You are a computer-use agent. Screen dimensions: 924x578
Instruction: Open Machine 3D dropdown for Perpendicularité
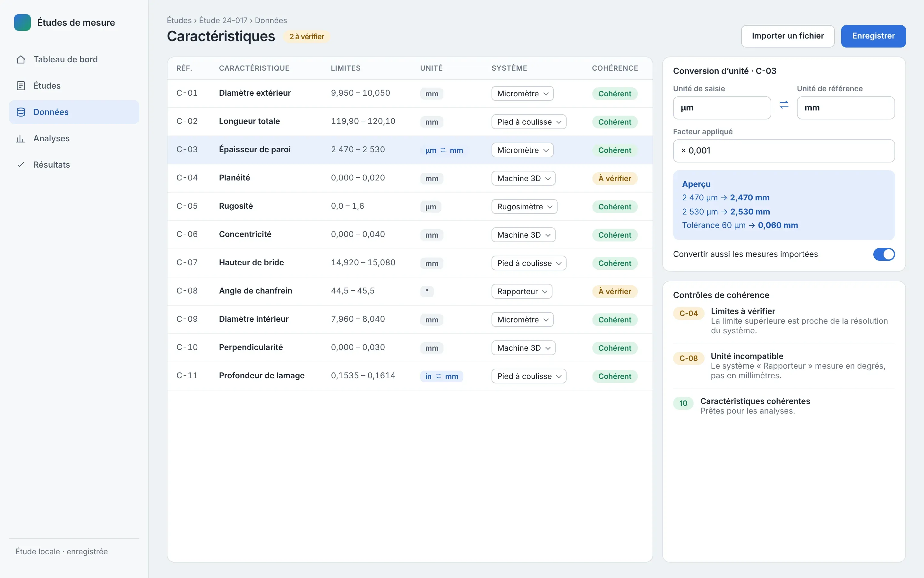523,348
